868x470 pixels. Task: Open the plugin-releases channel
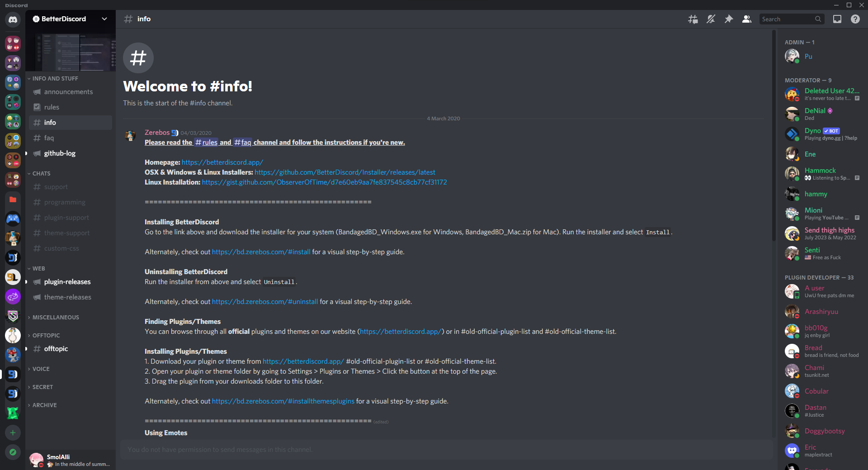(67, 282)
